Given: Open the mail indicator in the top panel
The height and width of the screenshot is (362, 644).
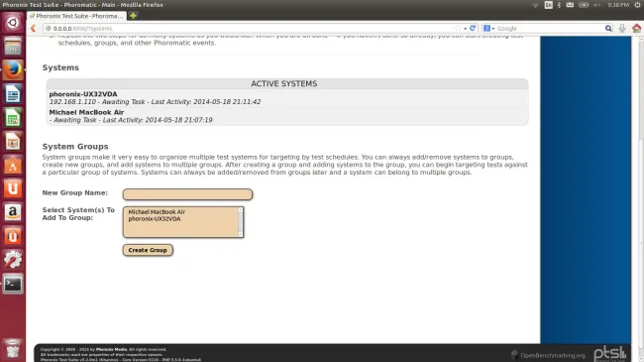Looking at the screenshot, I should coord(570,5).
